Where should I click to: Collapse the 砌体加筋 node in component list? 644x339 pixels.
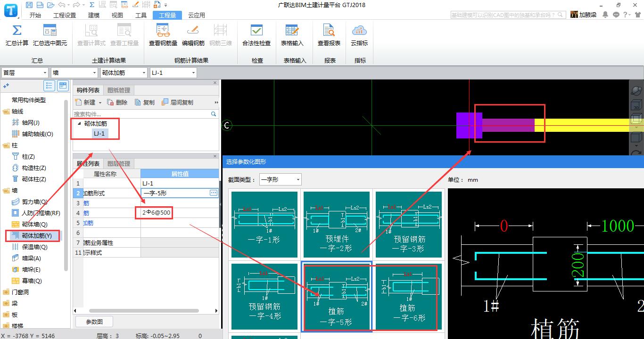79,124
